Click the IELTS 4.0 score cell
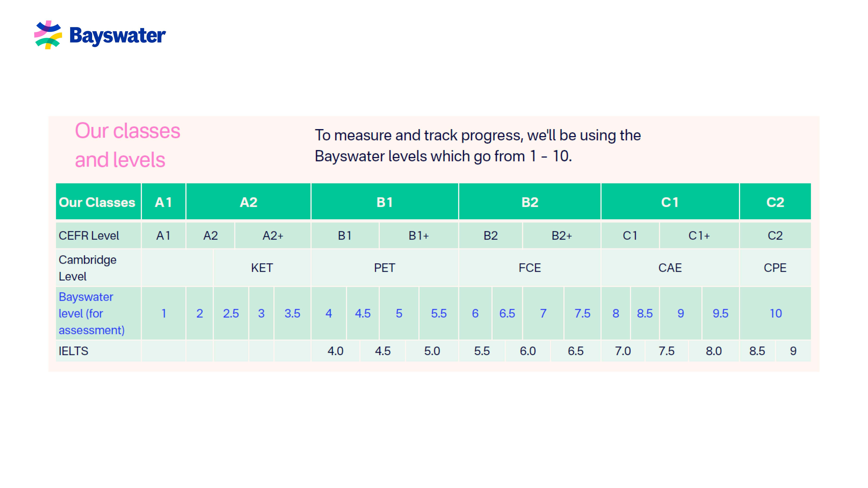Screen dimensions: 868x488 pos(336,351)
